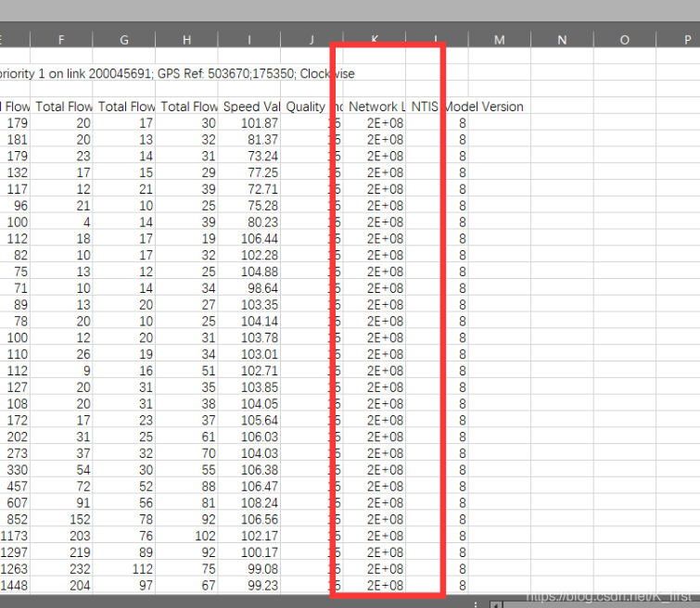700x608 pixels.
Task: Click the 'Network L' header cell
Action: tap(375, 107)
